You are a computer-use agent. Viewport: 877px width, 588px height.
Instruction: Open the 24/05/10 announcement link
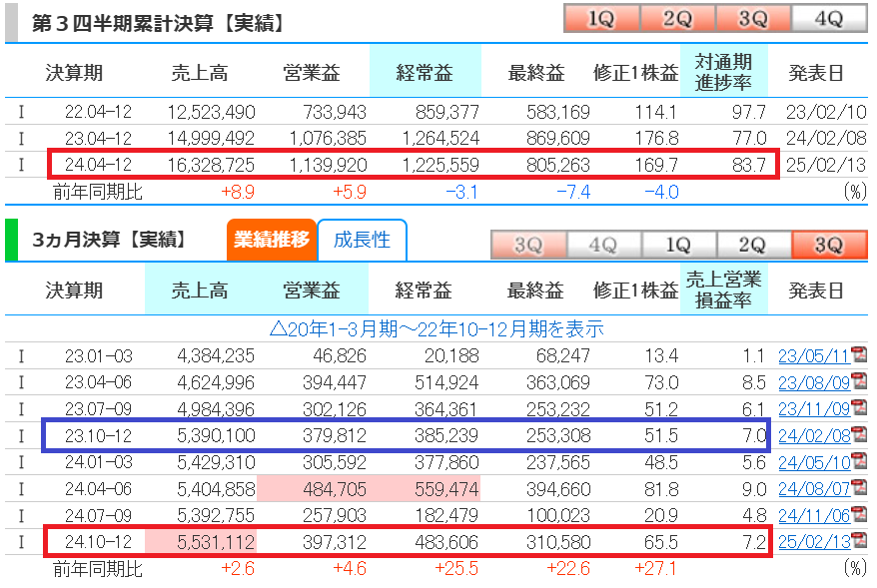click(x=814, y=462)
